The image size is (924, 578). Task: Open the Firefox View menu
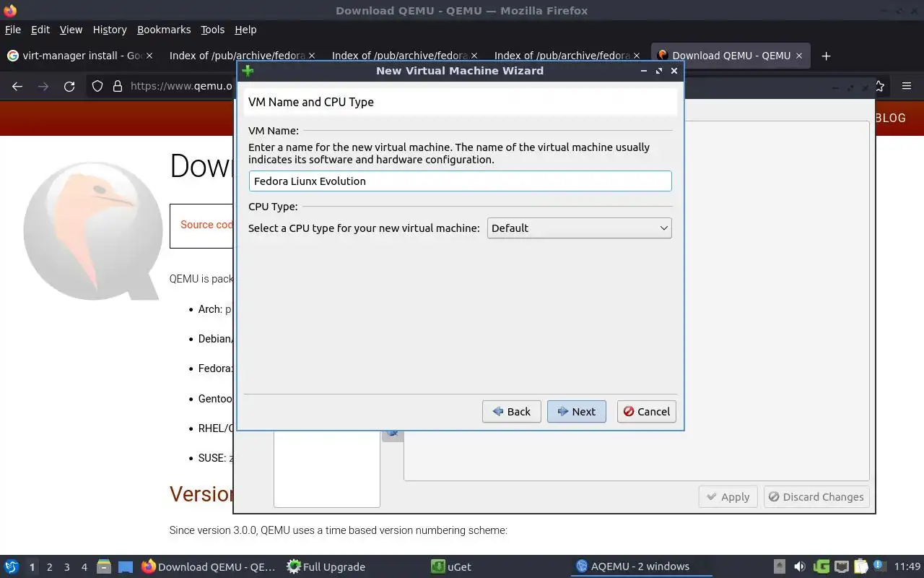(x=71, y=30)
